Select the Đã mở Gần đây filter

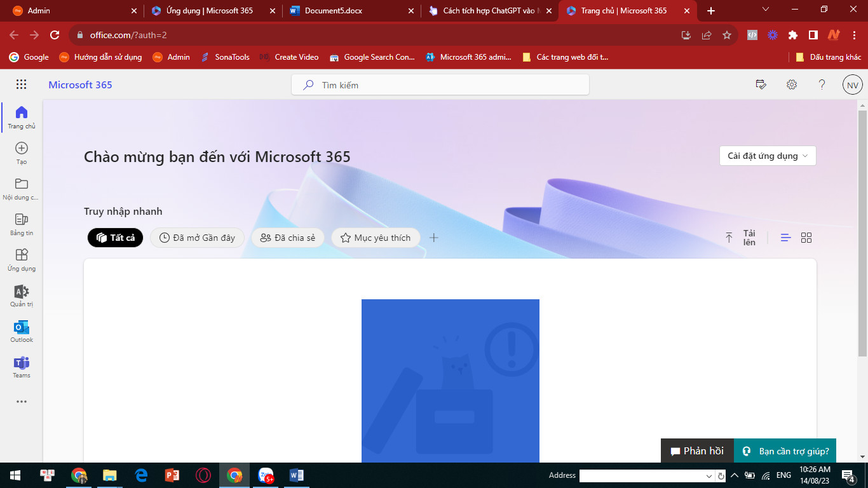(x=197, y=238)
